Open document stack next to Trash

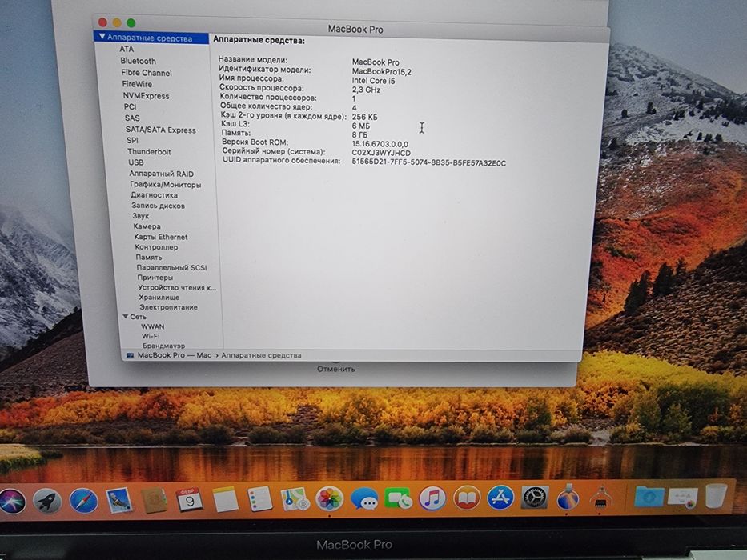pyautogui.click(x=682, y=497)
